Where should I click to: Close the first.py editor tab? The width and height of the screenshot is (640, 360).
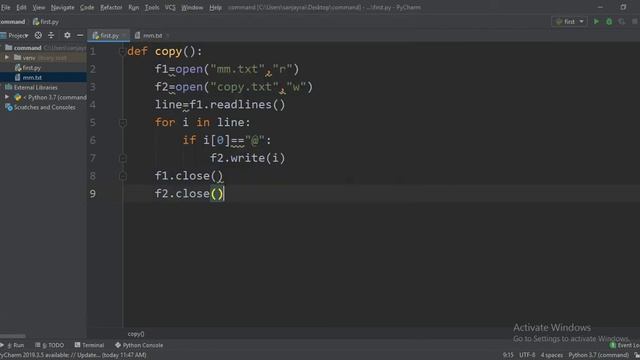[124, 36]
